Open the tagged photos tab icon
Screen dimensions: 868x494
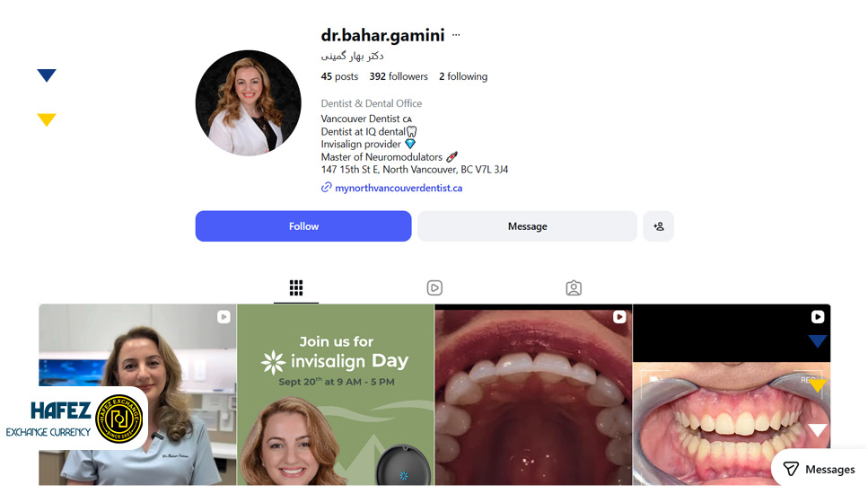(574, 287)
